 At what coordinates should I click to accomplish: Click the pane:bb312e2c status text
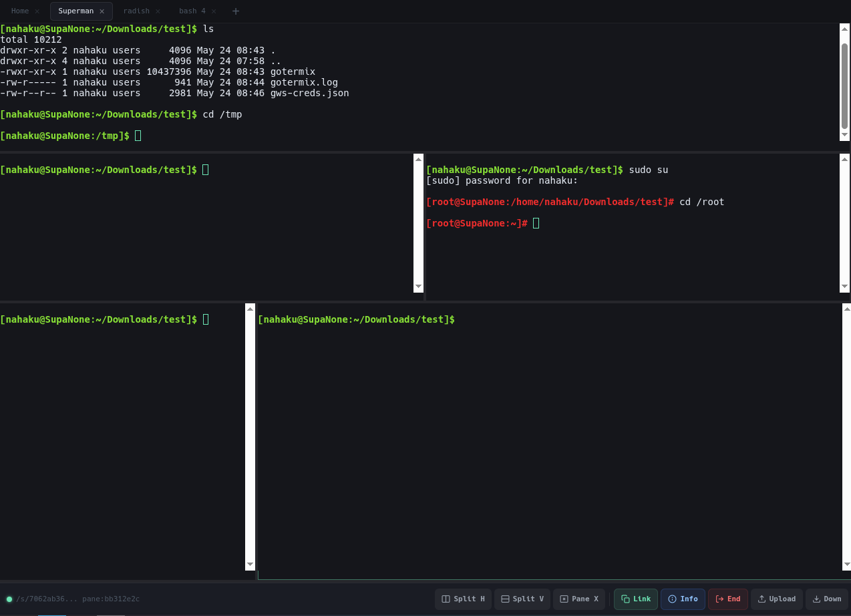[111, 599]
